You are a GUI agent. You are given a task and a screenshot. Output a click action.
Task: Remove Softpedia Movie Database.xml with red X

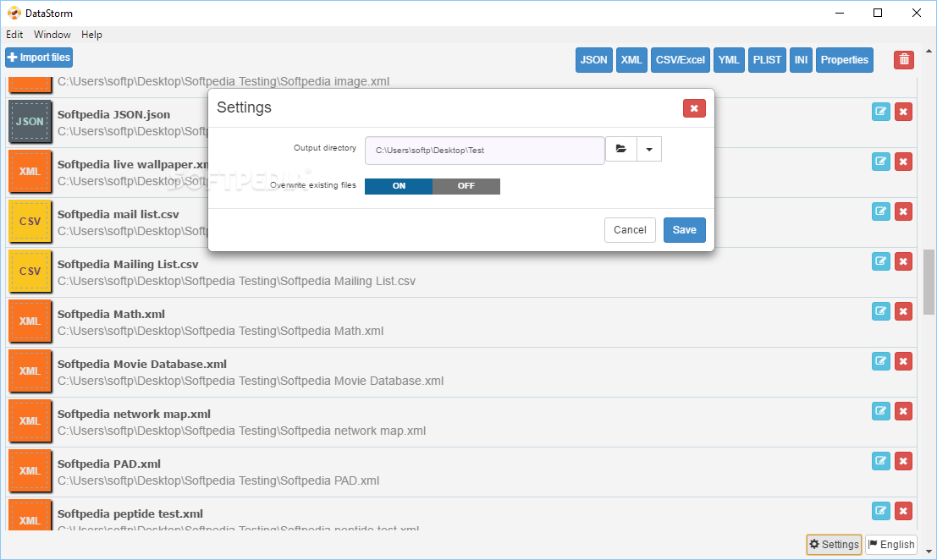903,361
